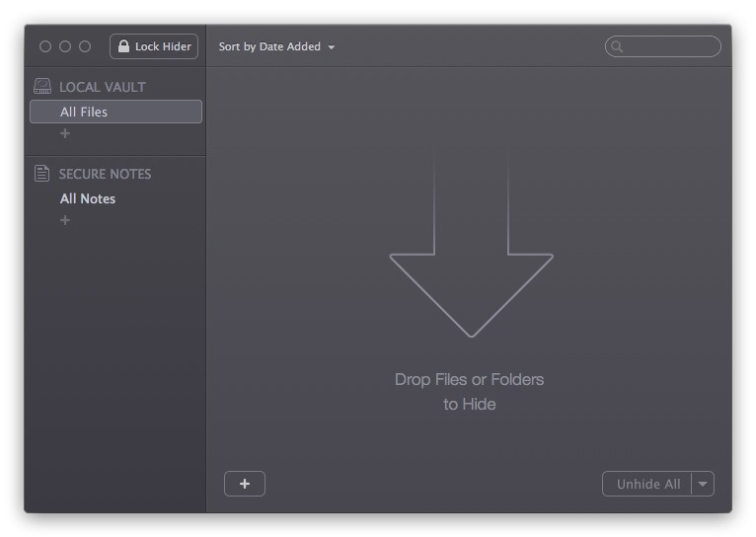Select All Files in the sidebar
The width and height of the screenshot is (756, 537).
pyautogui.click(x=115, y=112)
